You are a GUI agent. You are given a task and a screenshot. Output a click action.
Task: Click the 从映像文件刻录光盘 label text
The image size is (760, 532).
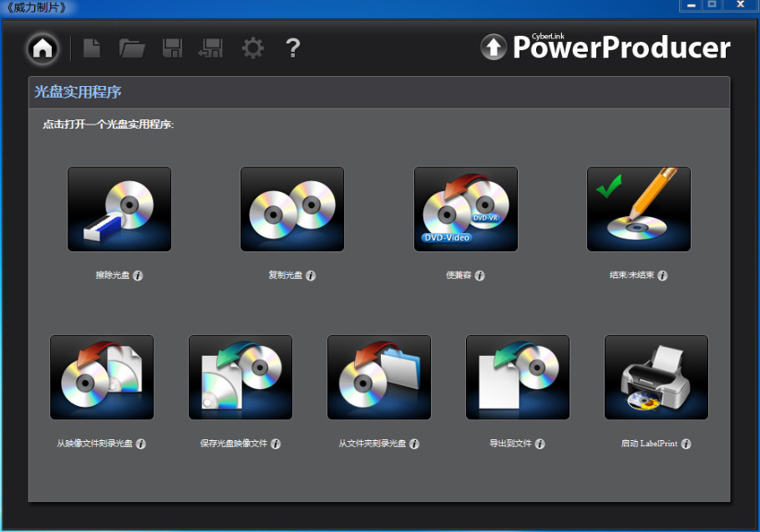point(94,443)
